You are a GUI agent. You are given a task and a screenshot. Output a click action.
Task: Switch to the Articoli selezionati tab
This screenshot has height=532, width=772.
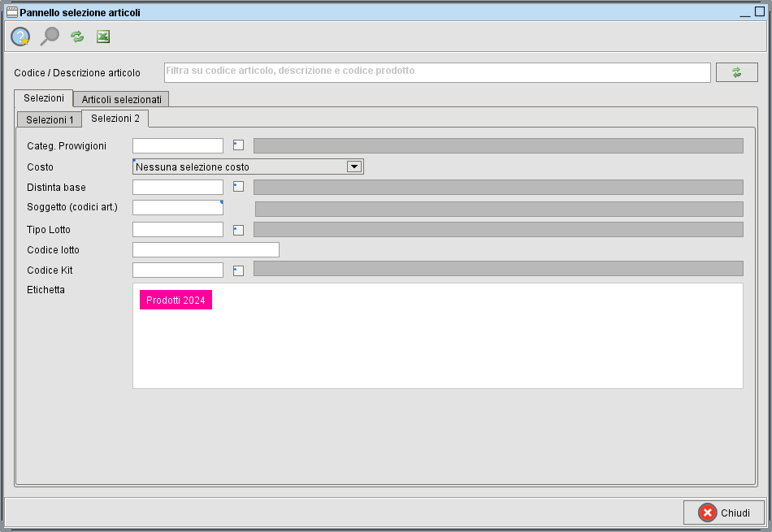click(x=121, y=99)
